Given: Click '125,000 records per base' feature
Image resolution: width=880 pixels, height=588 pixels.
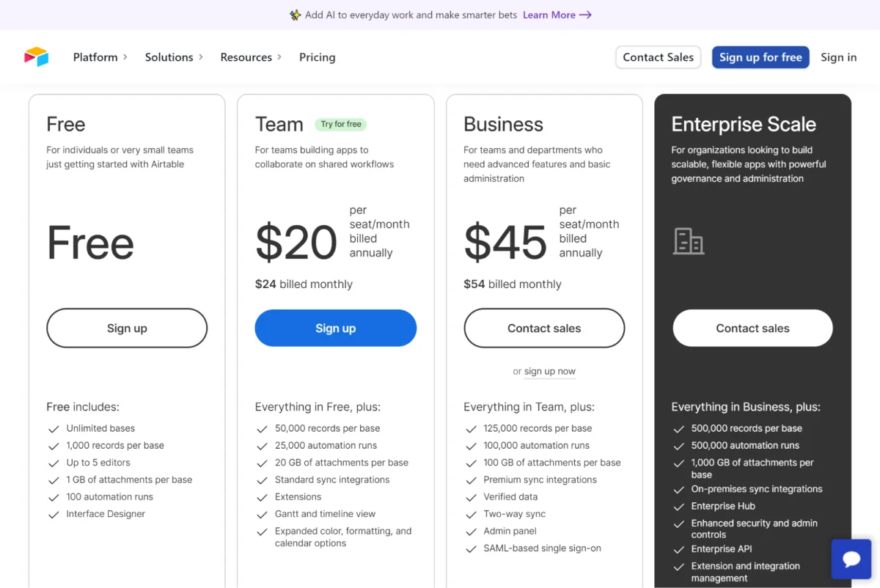Looking at the screenshot, I should [x=538, y=428].
